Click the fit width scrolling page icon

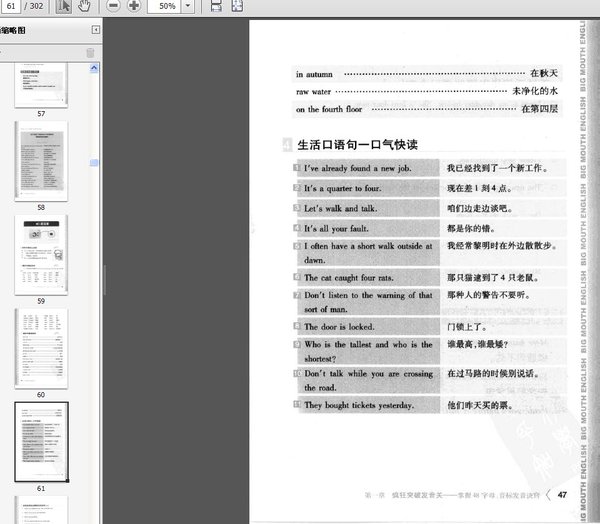click(216, 6)
